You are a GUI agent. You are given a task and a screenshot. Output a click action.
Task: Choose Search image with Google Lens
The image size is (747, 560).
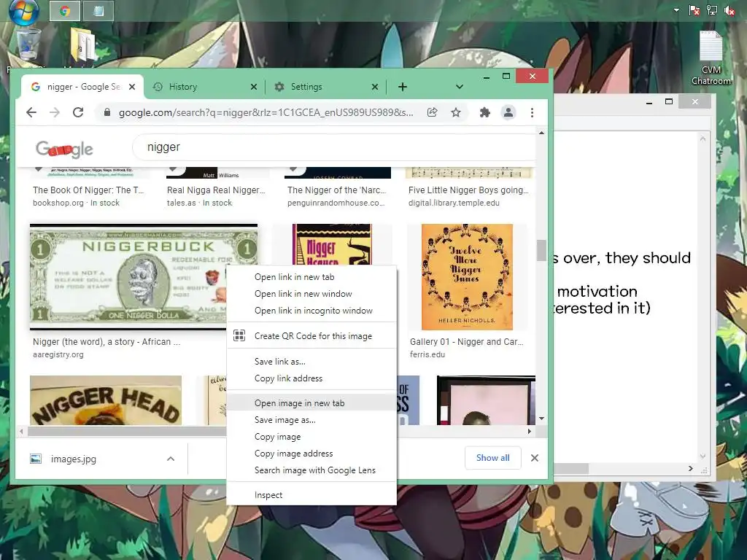(x=311, y=470)
